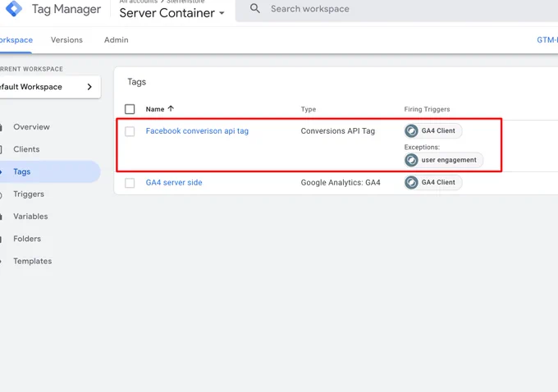Switch to the Admin tab
The height and width of the screenshot is (392, 558).
117,40
